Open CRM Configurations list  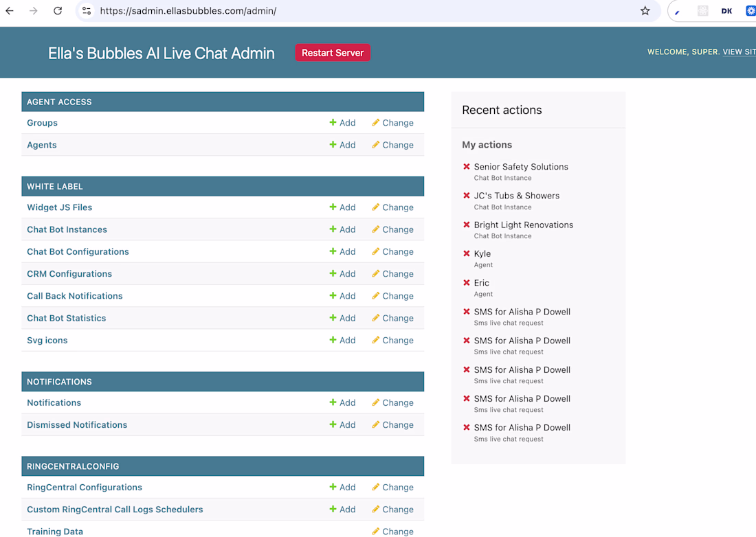(69, 274)
